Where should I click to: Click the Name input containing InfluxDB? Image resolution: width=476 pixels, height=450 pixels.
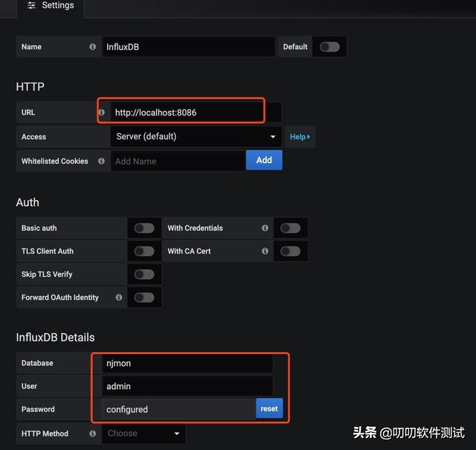[188, 47]
